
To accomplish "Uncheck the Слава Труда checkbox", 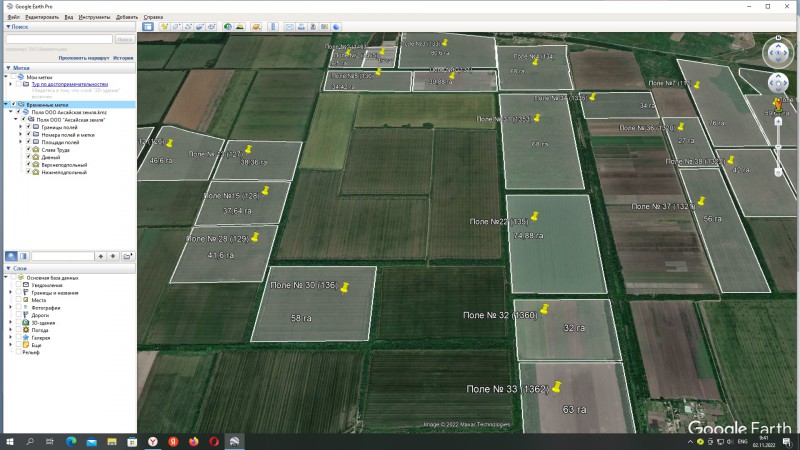I will pyautogui.click(x=29, y=150).
